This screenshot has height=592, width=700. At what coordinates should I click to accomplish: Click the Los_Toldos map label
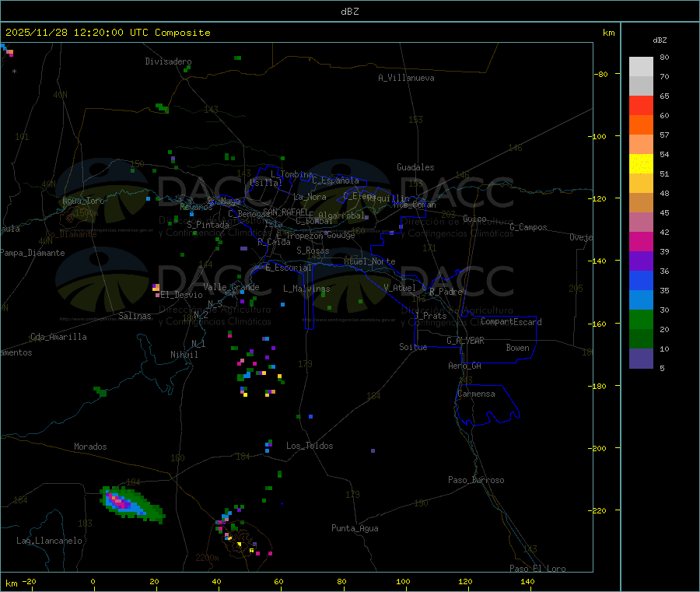click(310, 446)
